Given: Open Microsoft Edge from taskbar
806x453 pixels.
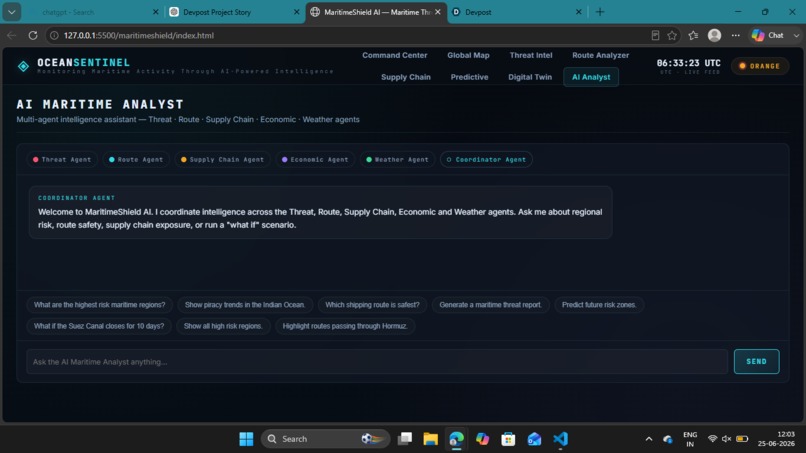Looking at the screenshot, I should coord(456,439).
